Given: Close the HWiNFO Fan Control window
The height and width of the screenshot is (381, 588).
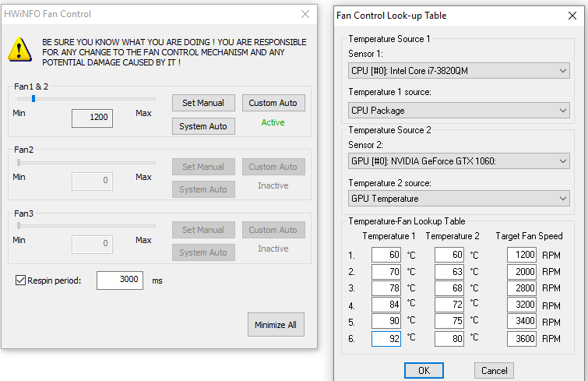Looking at the screenshot, I should tap(305, 14).
